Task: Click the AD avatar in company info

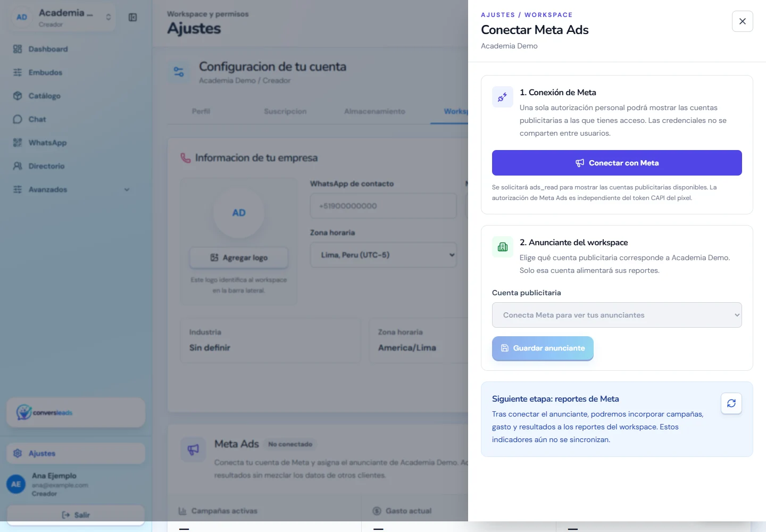Action: click(239, 213)
